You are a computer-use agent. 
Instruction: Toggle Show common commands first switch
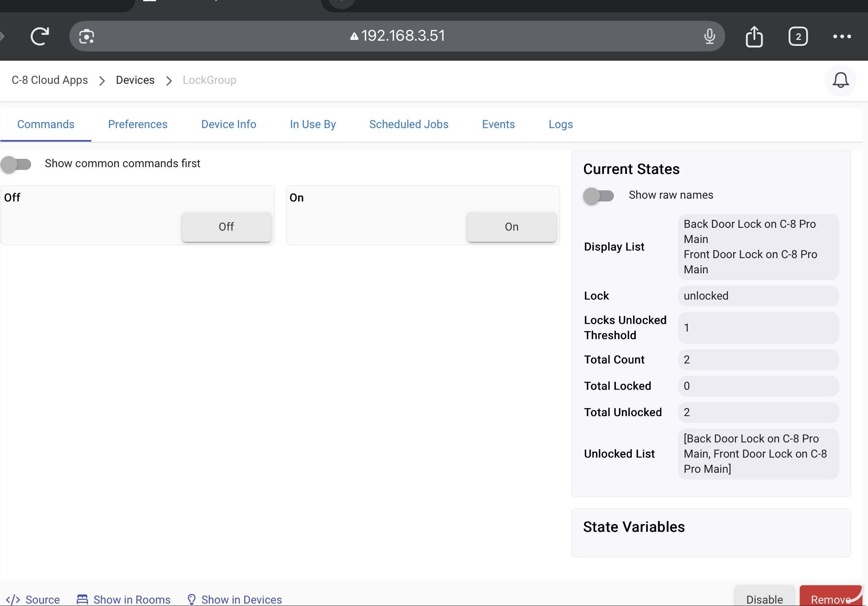tap(16, 164)
